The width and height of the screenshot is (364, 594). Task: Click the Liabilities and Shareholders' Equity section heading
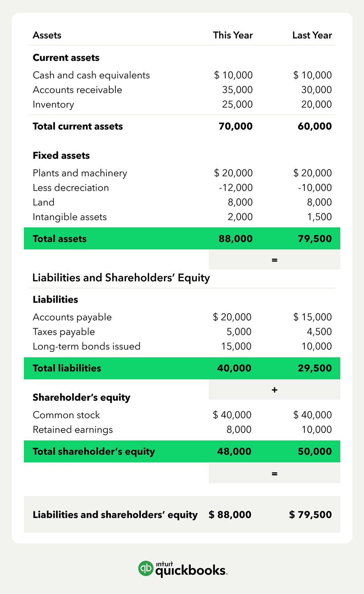tap(121, 278)
